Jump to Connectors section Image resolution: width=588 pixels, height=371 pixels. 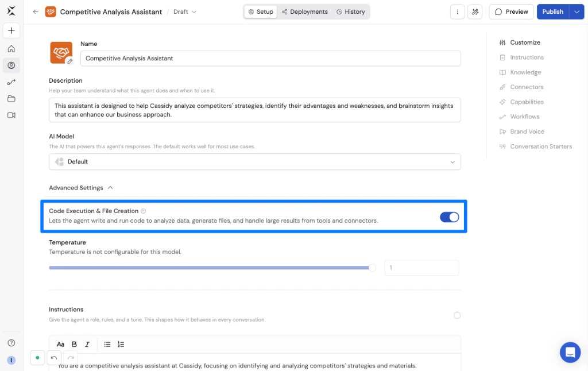point(521,87)
